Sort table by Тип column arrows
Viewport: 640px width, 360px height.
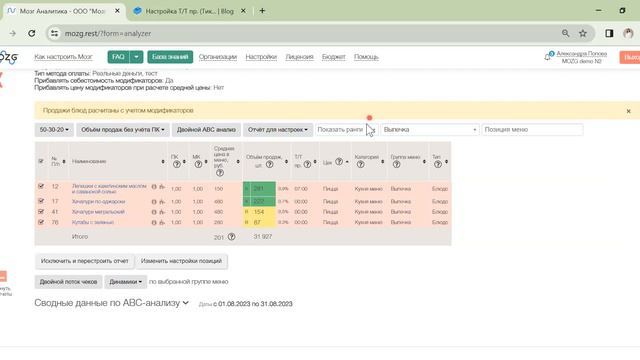[447, 162]
